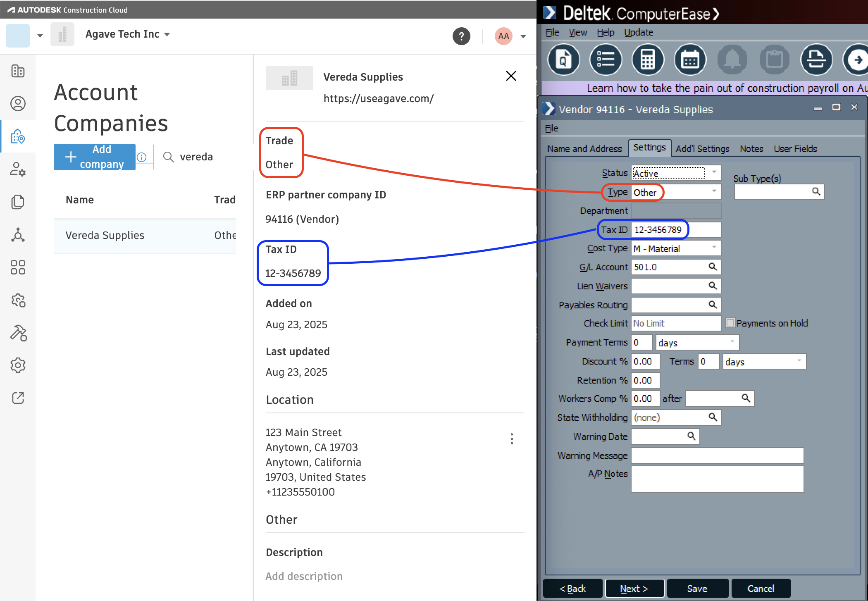Click the clipboard toolbar icon in ComputerEase
This screenshot has height=601, width=868.
point(775,60)
